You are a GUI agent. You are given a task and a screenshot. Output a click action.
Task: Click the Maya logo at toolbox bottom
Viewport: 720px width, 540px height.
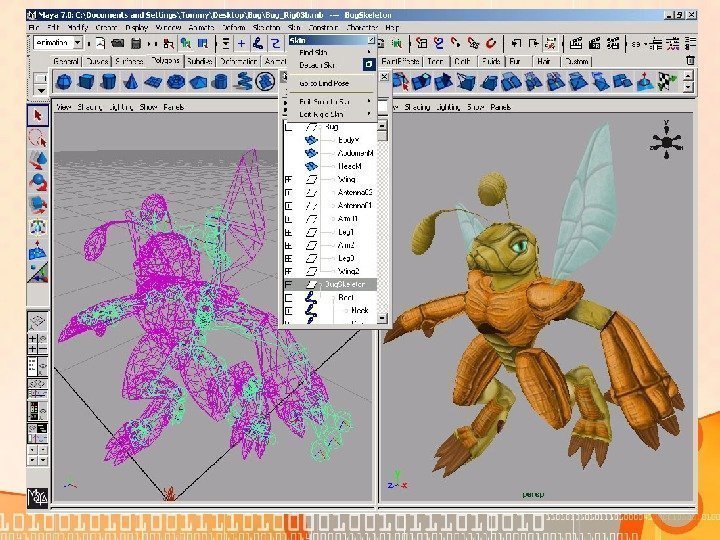click(x=37, y=497)
